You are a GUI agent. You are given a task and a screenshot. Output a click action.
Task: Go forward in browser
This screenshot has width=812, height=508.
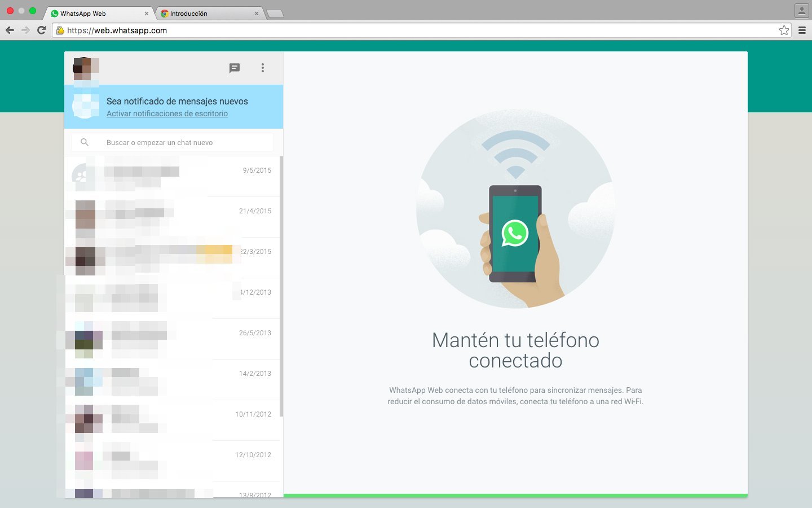tap(25, 30)
